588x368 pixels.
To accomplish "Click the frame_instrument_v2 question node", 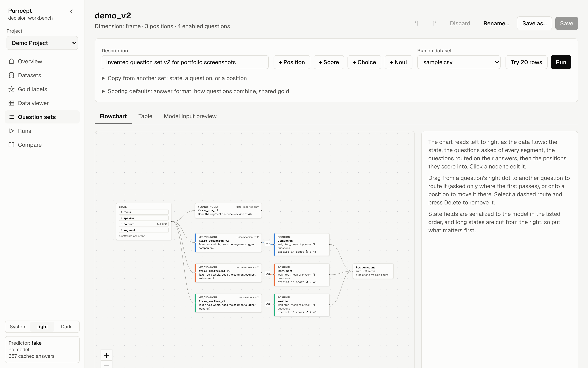I will 228,273.
